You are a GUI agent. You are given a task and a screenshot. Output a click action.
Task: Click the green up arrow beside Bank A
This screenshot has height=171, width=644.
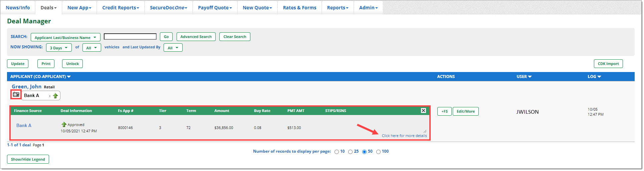point(55,96)
